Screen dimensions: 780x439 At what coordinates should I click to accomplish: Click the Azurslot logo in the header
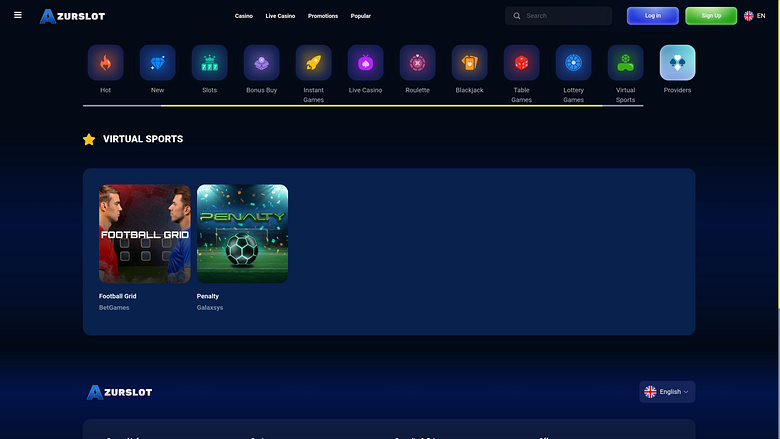[x=73, y=16]
